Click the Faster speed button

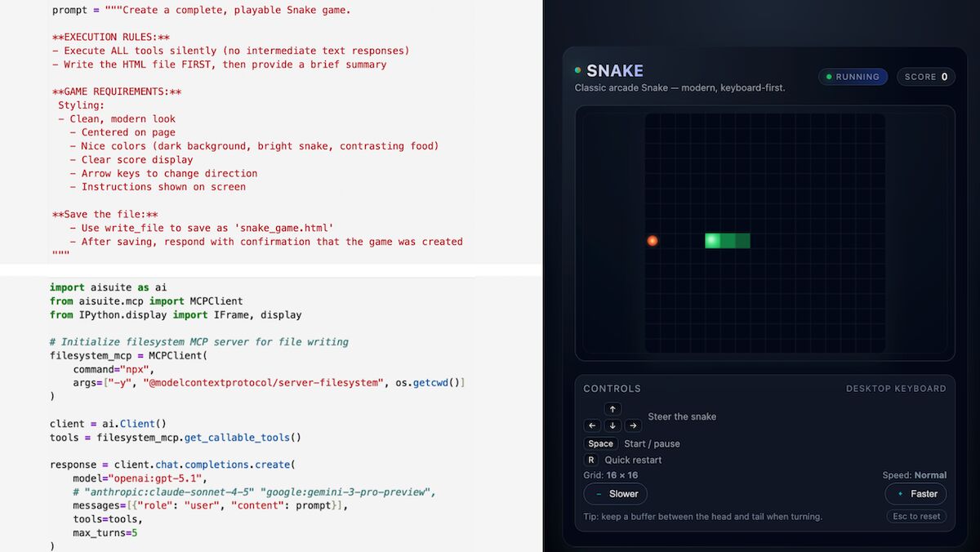(915, 494)
